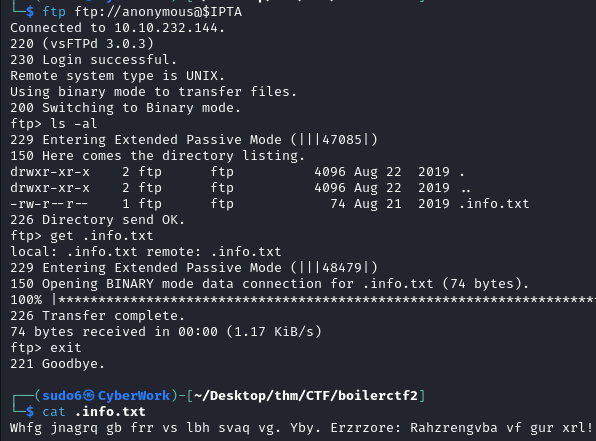Viewport: 596px width, 441px height.
Task: Click the '230 Login successful' line
Action: pyautogui.click(x=94, y=60)
